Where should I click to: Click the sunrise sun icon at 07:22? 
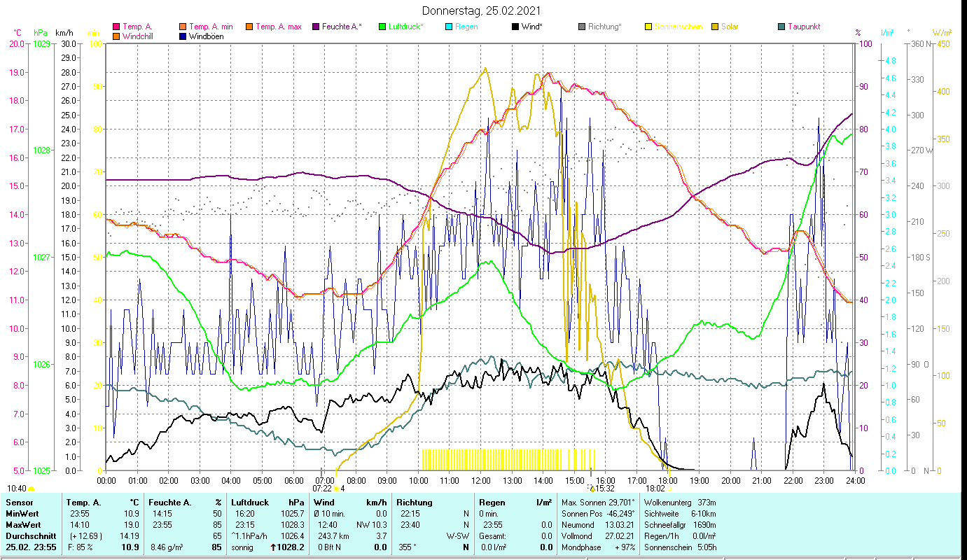(x=337, y=489)
